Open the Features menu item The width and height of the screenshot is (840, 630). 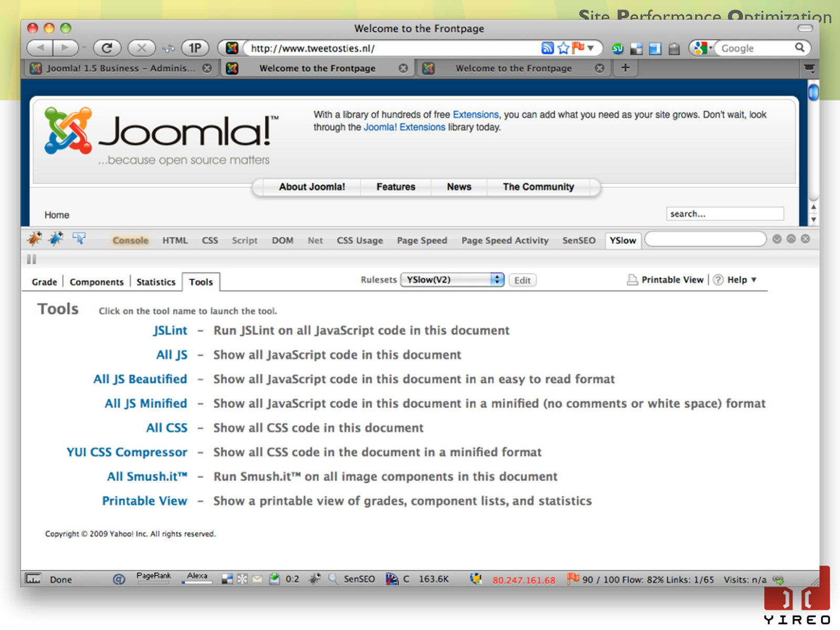[396, 187]
